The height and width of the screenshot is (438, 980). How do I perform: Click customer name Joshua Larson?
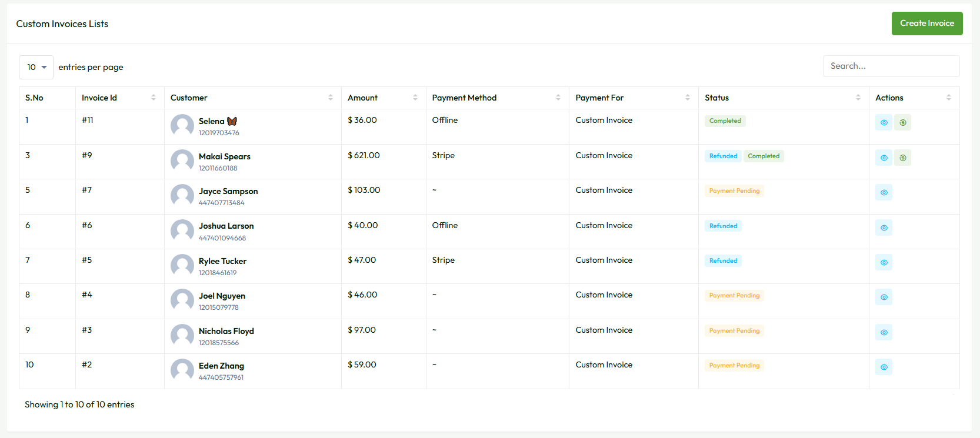tap(226, 226)
